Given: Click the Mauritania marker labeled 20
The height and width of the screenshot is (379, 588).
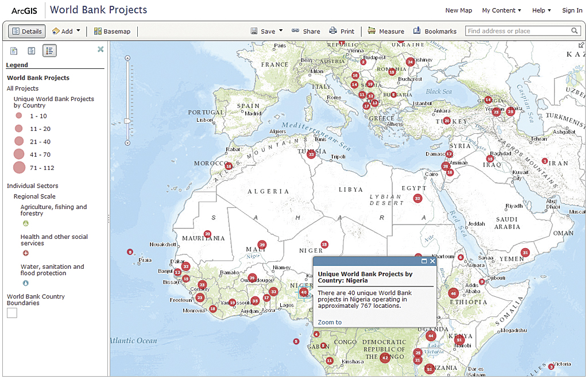Looking at the screenshot, I should [207, 234].
